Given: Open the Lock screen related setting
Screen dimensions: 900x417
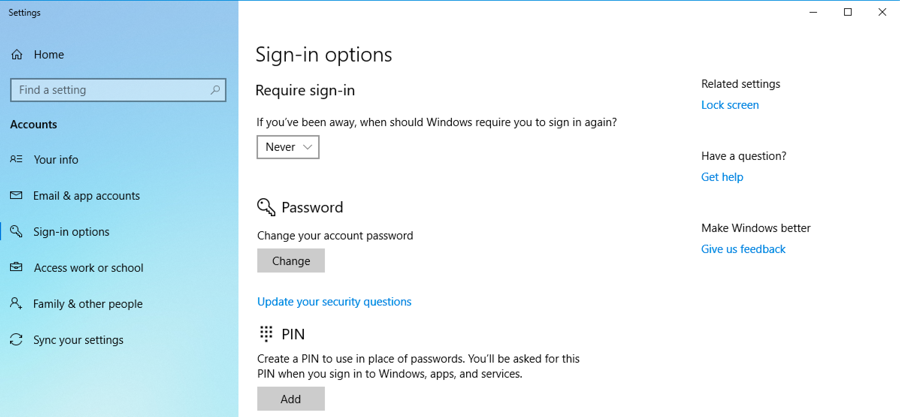Looking at the screenshot, I should [730, 105].
